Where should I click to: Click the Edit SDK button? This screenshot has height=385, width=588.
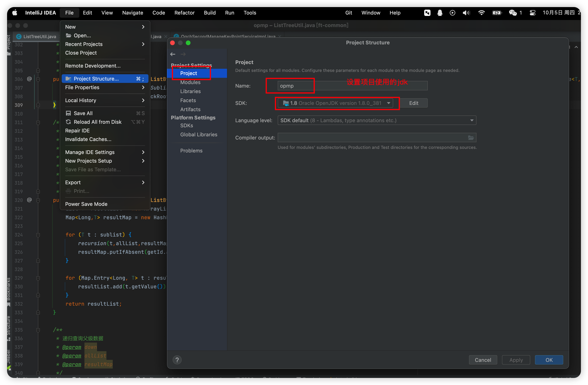(413, 103)
